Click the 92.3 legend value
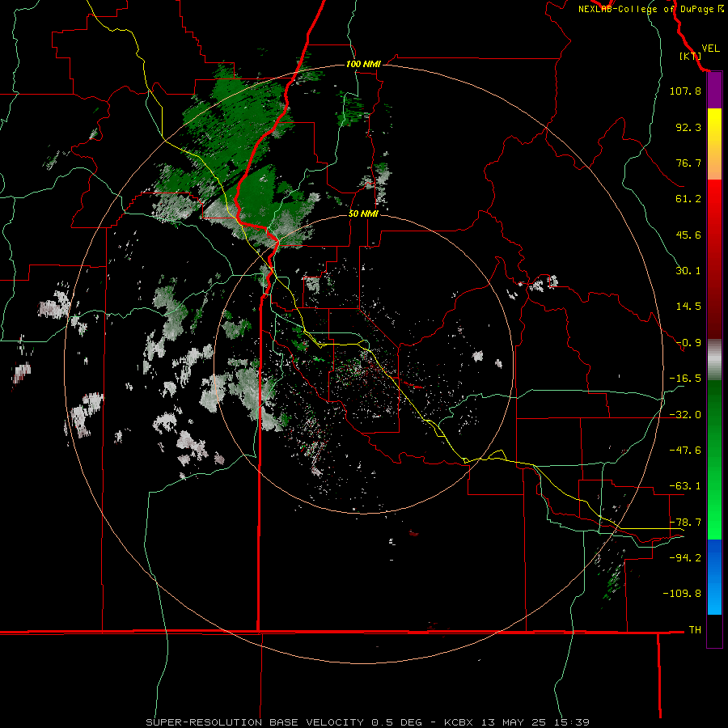Viewport: 728px width, 728px height. pyautogui.click(x=688, y=127)
